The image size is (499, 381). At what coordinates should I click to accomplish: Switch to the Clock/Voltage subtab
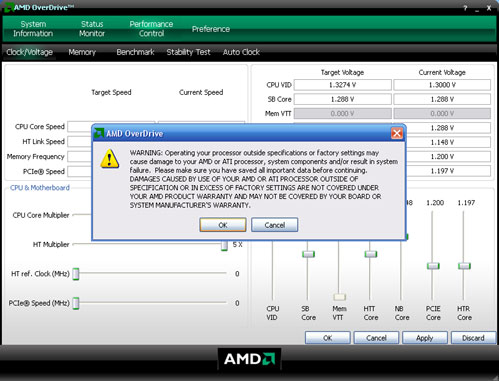pos(29,52)
